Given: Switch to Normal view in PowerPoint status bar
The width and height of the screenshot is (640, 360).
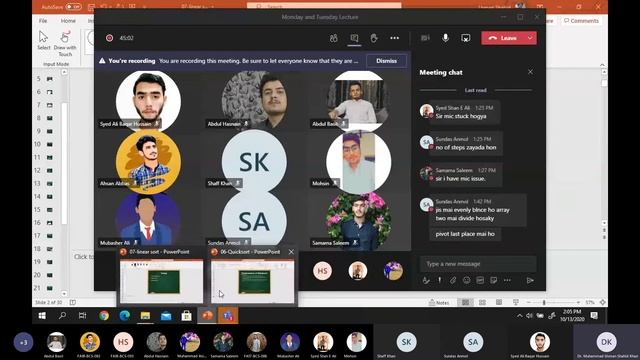Looking at the screenshot, I should (465, 302).
